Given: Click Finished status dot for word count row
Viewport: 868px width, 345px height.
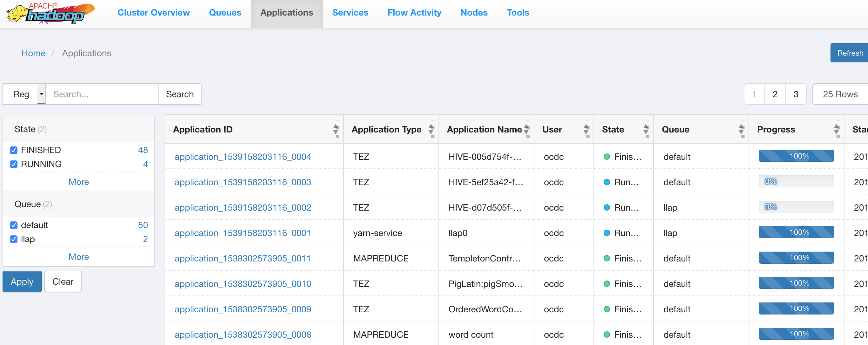Looking at the screenshot, I should tap(607, 335).
